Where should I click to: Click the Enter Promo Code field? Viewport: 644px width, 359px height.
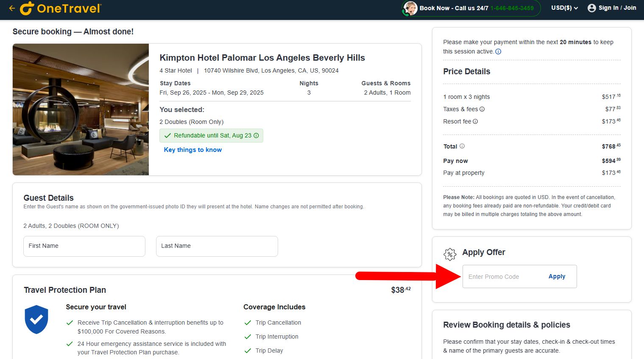(x=502, y=277)
